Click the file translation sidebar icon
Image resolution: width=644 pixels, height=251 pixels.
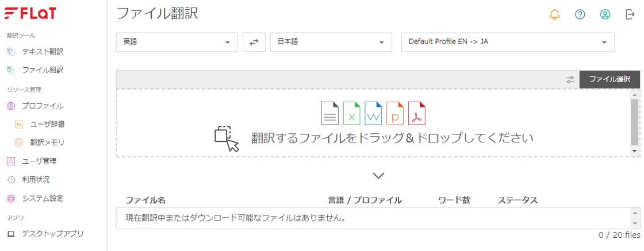pos(11,70)
